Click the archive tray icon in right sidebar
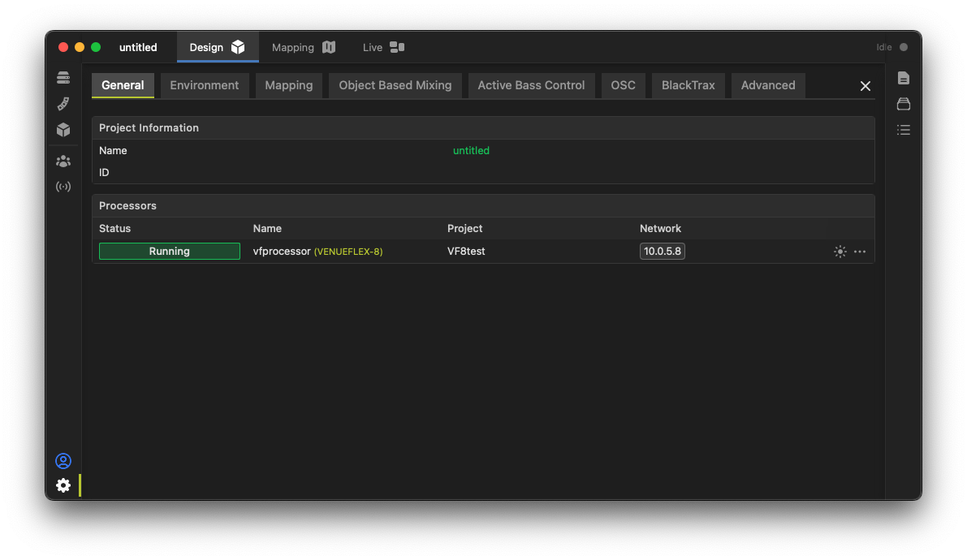 coord(904,104)
